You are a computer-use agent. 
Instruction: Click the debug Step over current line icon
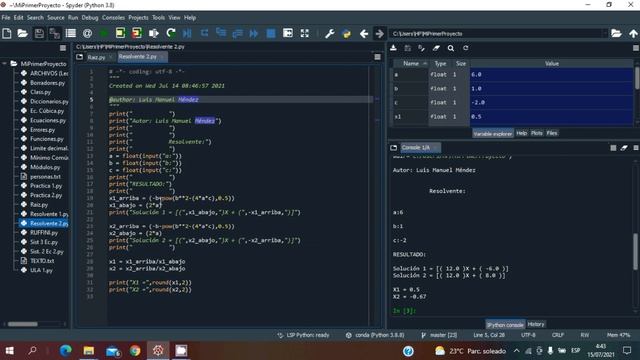[x=204, y=33]
